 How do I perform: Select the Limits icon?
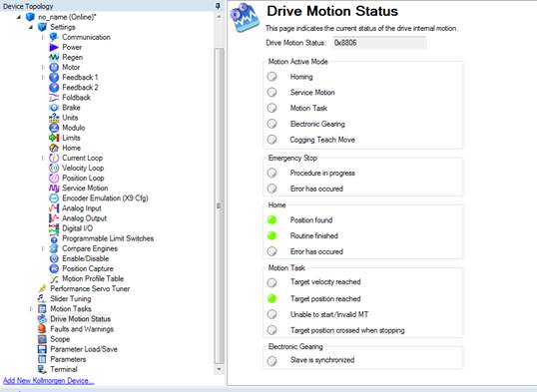pos(54,138)
